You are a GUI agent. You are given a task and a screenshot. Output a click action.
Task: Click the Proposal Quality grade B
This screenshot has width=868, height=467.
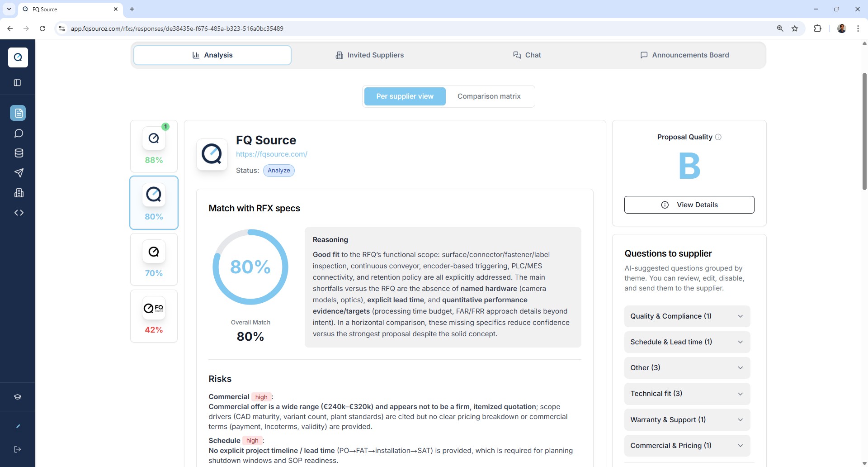(689, 166)
